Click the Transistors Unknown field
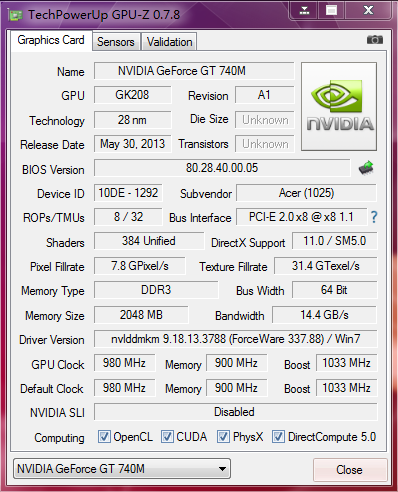Image resolution: width=398 pixels, height=492 pixels. pyautogui.click(x=265, y=144)
